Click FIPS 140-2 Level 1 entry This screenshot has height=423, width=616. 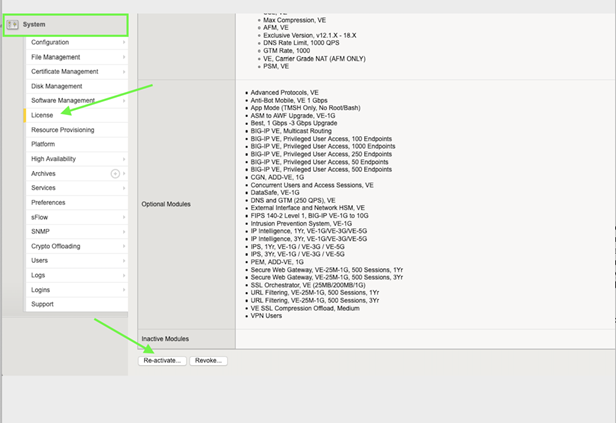pos(310,216)
